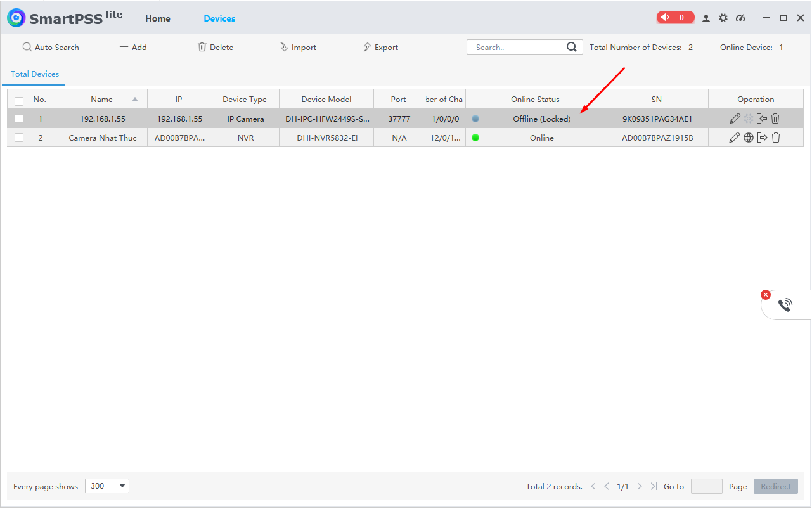
Task: Log in to device 192.168.1.55
Action: (762, 119)
